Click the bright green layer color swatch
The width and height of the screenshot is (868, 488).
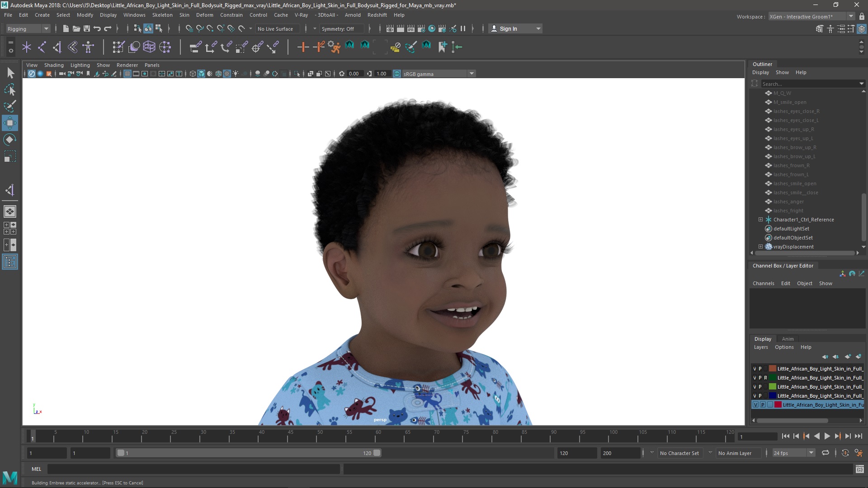pos(773,387)
